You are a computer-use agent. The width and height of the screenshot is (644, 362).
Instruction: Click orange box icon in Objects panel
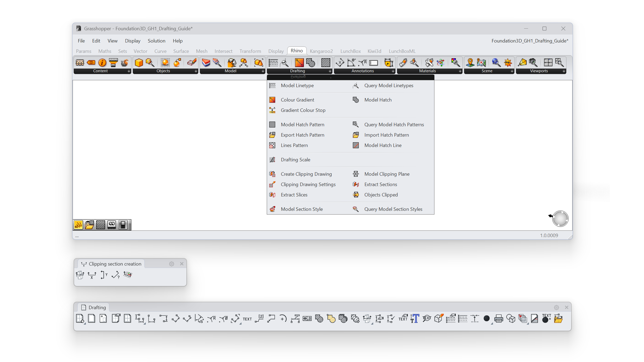(139, 63)
